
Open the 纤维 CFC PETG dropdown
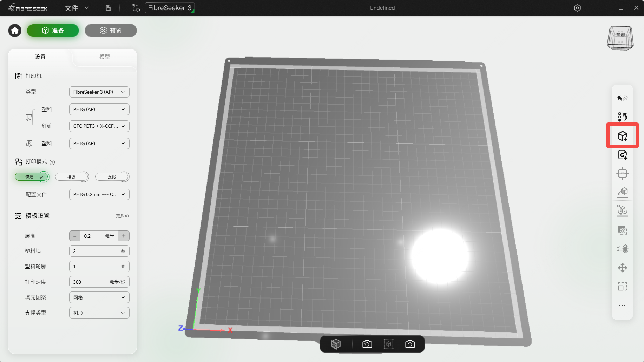pyautogui.click(x=99, y=126)
